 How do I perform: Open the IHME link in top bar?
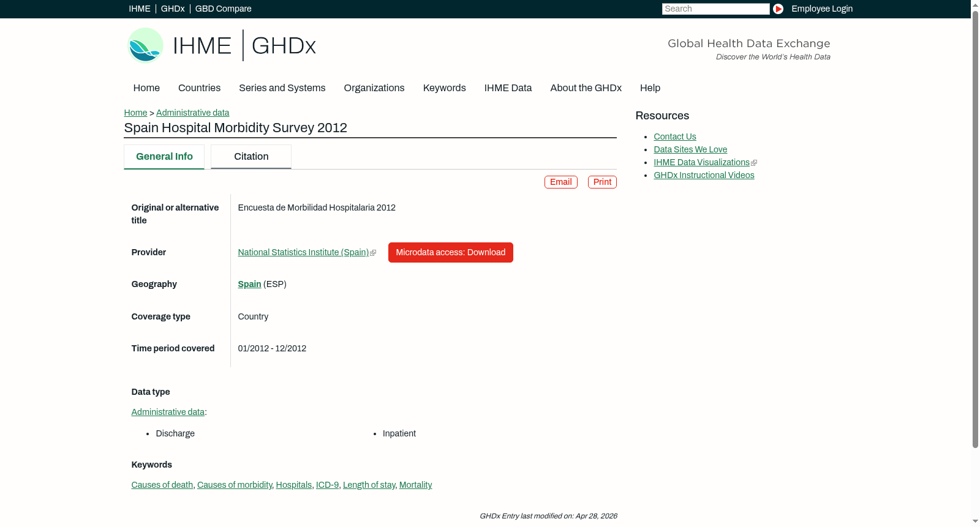140,9
